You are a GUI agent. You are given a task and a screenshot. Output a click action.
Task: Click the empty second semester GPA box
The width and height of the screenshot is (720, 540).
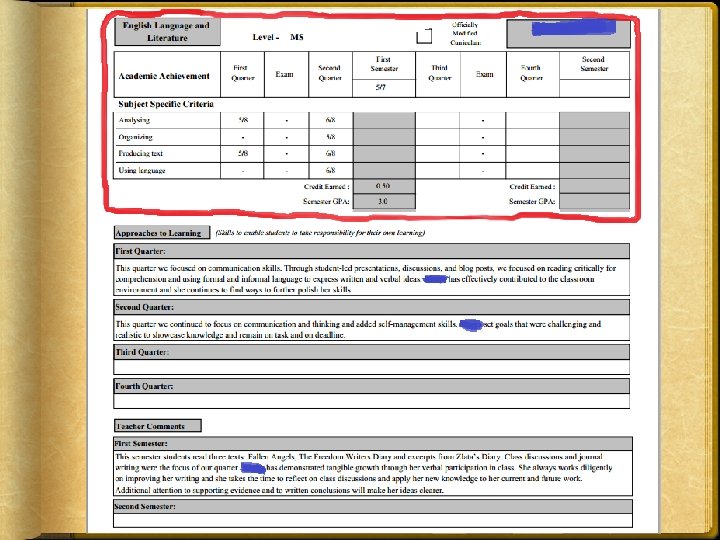pyautogui.click(x=594, y=201)
